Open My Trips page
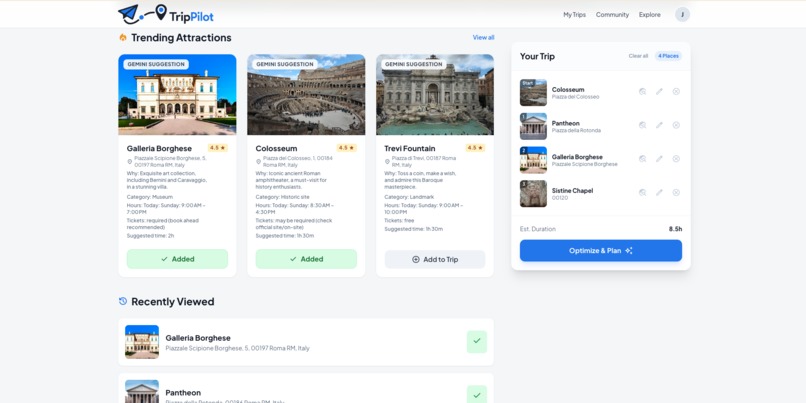This screenshot has width=806, height=403. point(574,15)
